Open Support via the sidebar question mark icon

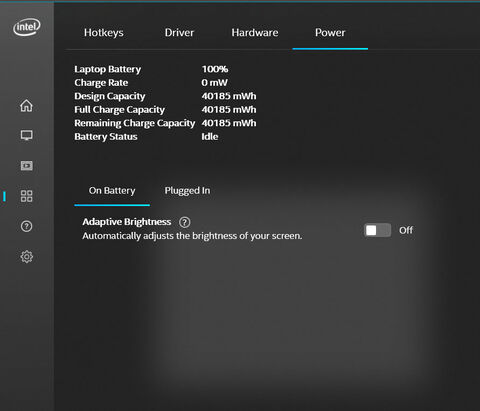[x=26, y=226]
